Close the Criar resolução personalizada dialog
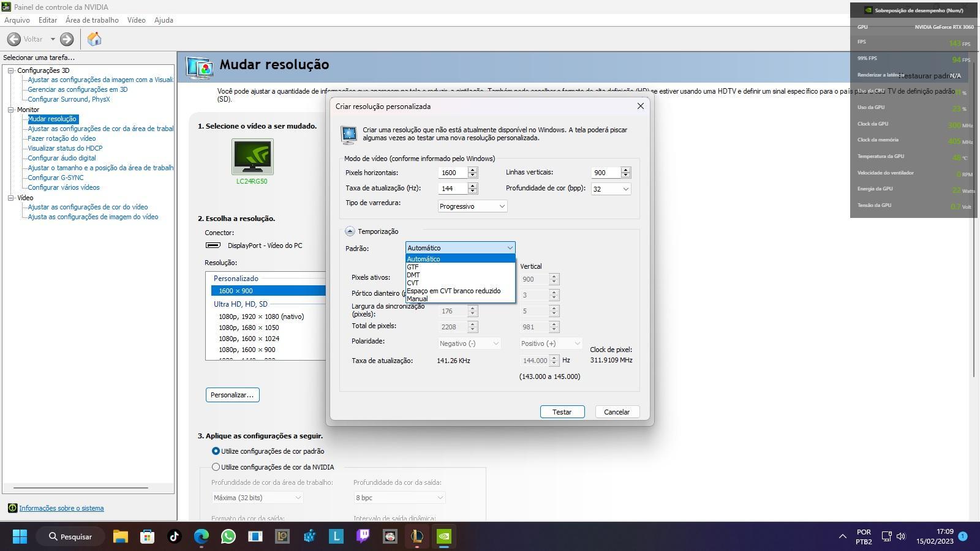980x551 pixels. (x=641, y=106)
